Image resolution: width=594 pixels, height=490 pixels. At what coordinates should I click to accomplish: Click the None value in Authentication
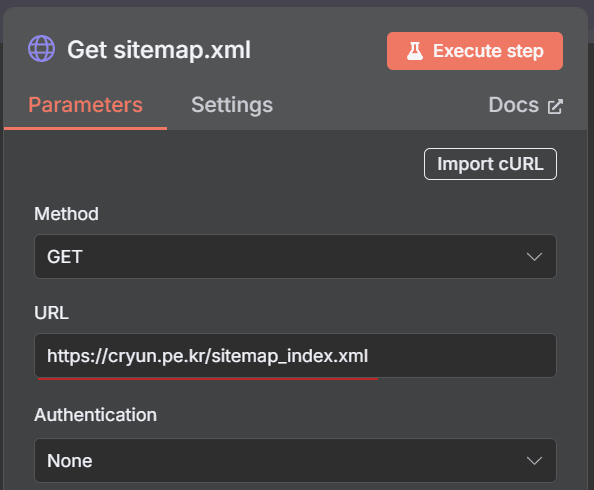coord(70,461)
